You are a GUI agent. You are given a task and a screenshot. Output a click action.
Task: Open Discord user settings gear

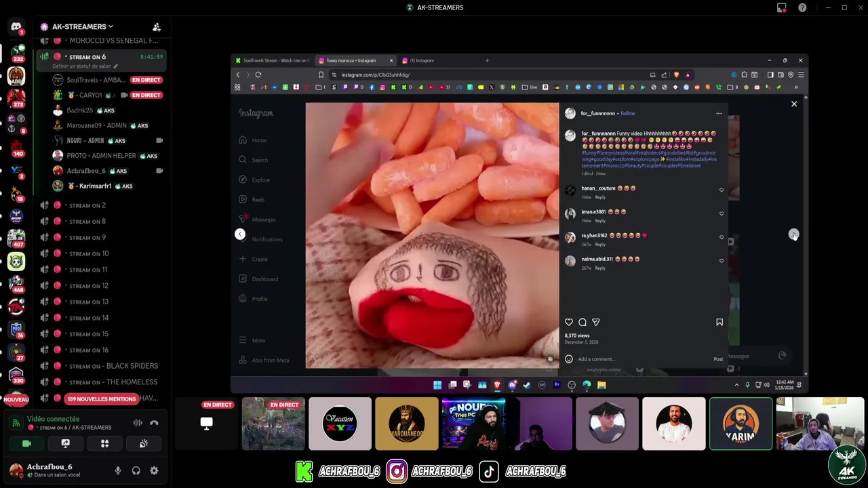pyautogui.click(x=154, y=470)
